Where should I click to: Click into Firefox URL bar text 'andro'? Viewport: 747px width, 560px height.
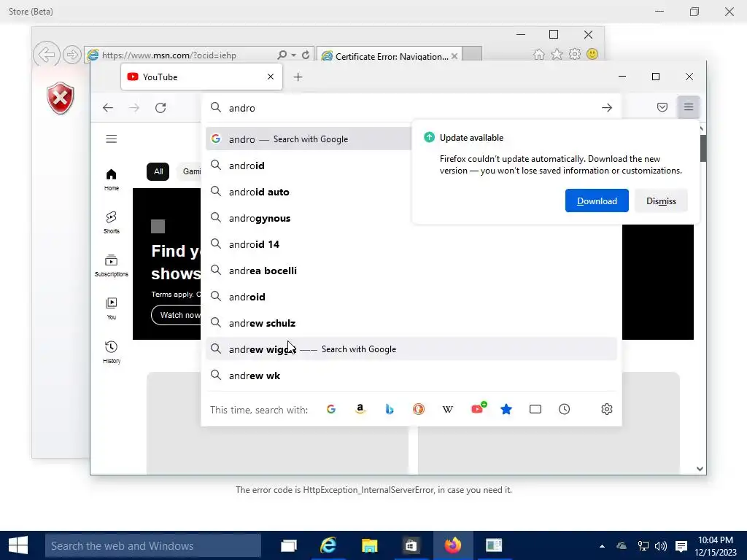[242, 108]
